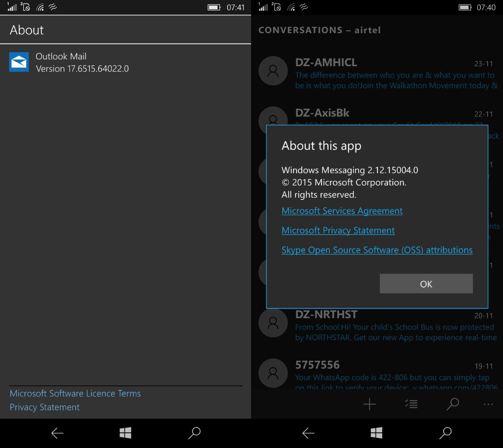Tap the 19-11 date on 5757556
The image size is (503, 448).
point(483,366)
